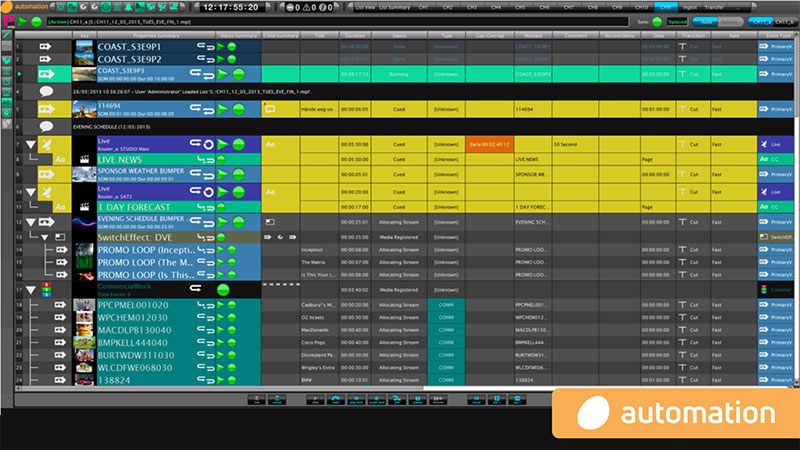Toggle green status circle on SPONSOR WEATHER BUMPER
This screenshot has width=800, height=450.
[x=239, y=173]
